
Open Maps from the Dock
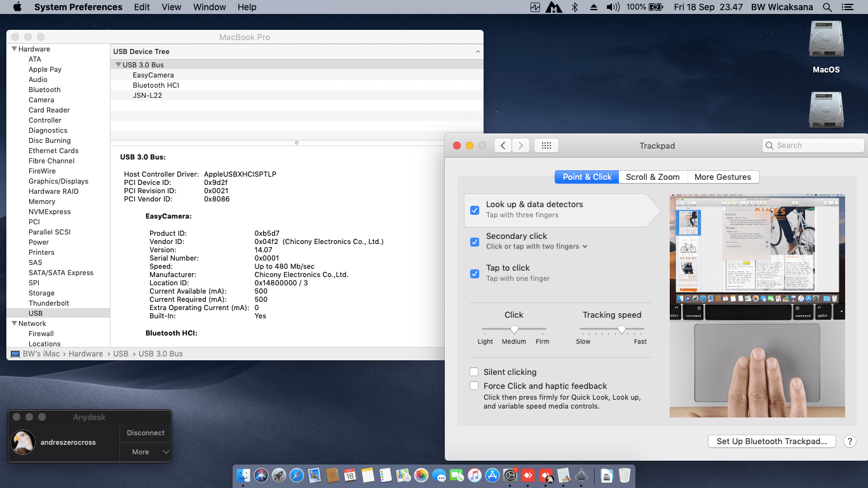pyautogui.click(x=403, y=475)
